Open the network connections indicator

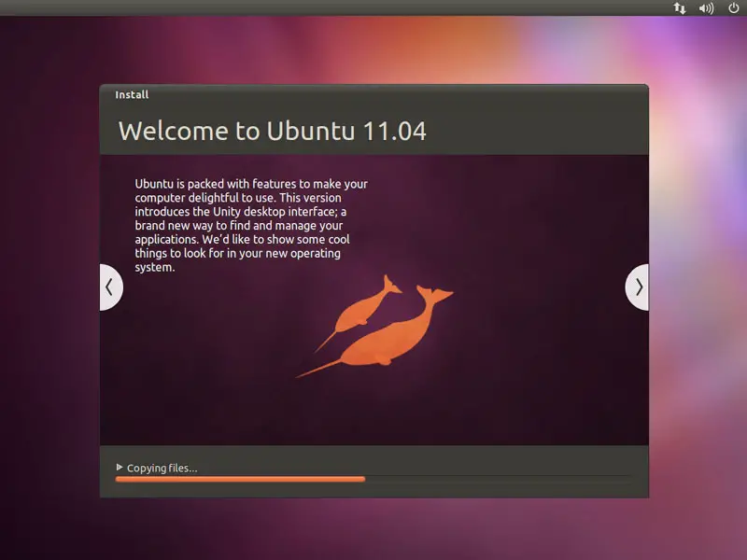click(680, 8)
